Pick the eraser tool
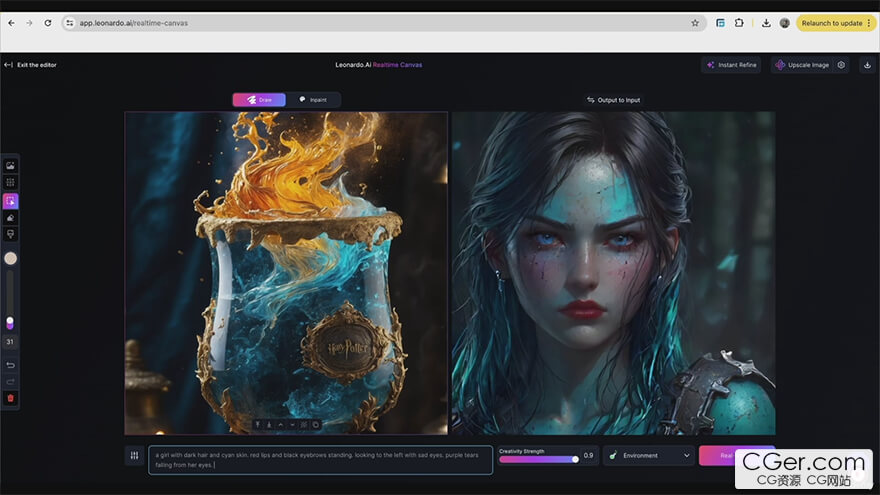This screenshot has height=495, width=880. tap(10, 217)
